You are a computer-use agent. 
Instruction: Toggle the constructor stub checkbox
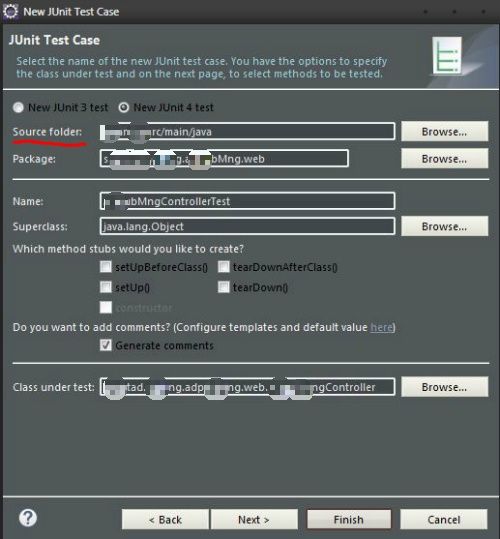click(105, 307)
